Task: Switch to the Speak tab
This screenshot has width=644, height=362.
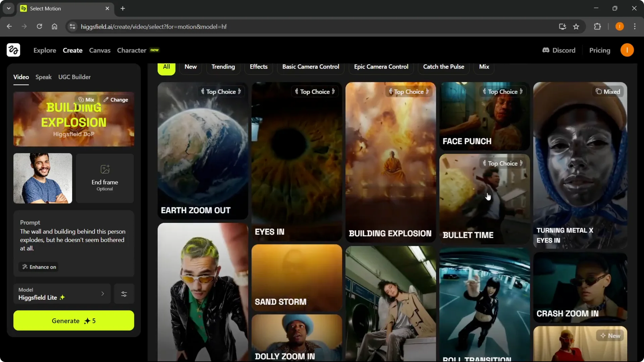Action: 43,77
